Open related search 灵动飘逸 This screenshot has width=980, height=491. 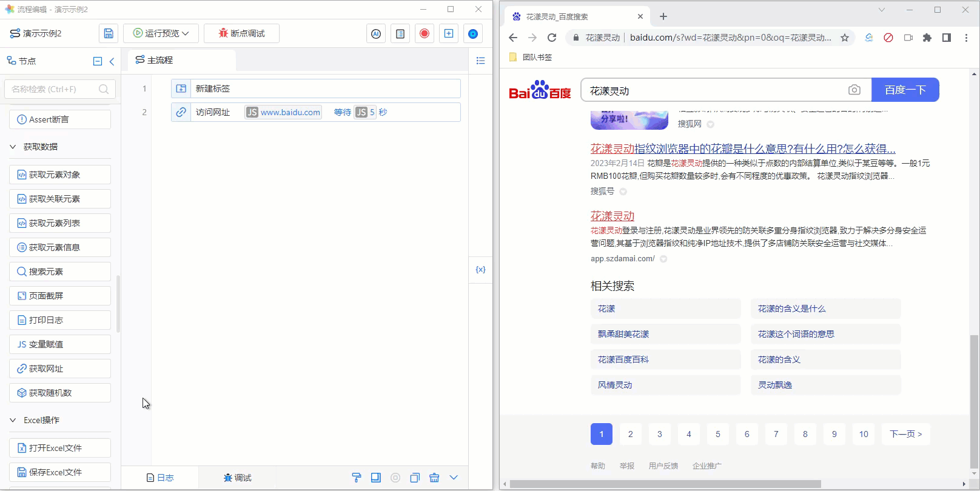coord(826,385)
